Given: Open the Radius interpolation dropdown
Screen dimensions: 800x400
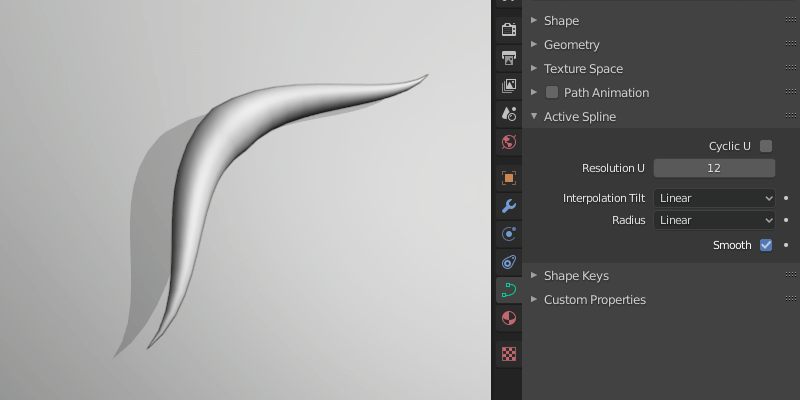Looking at the screenshot, I should click(714, 220).
